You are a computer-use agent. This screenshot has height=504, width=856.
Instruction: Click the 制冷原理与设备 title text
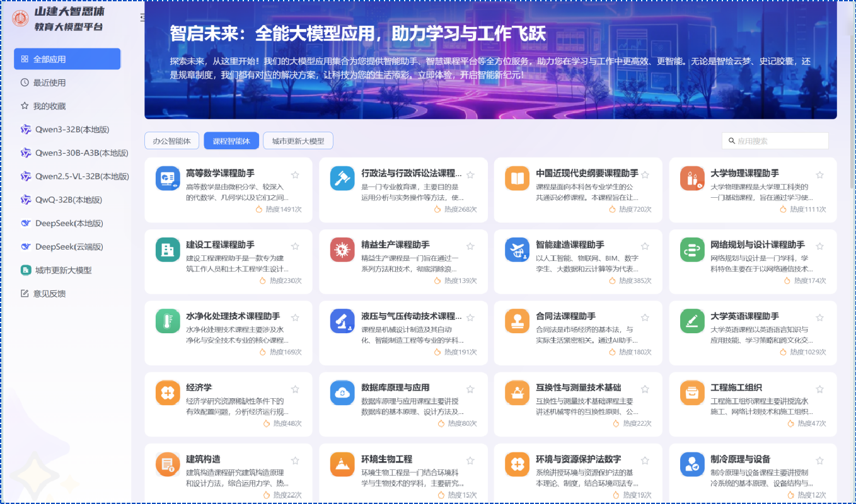point(740,459)
